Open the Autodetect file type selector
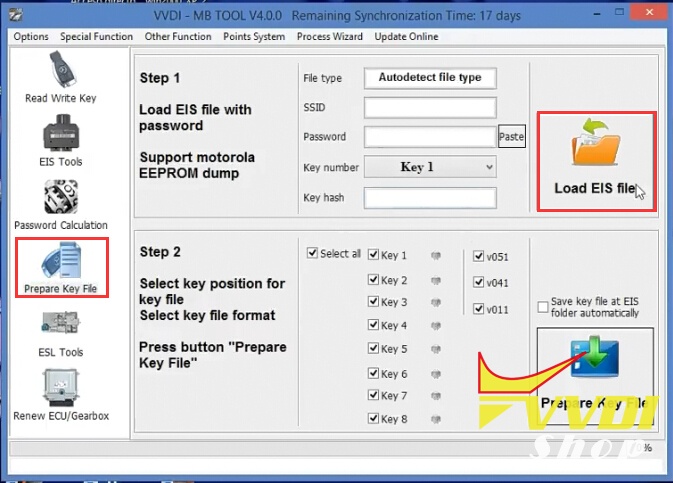Screen dimensions: 673x483 pyautogui.click(x=430, y=78)
